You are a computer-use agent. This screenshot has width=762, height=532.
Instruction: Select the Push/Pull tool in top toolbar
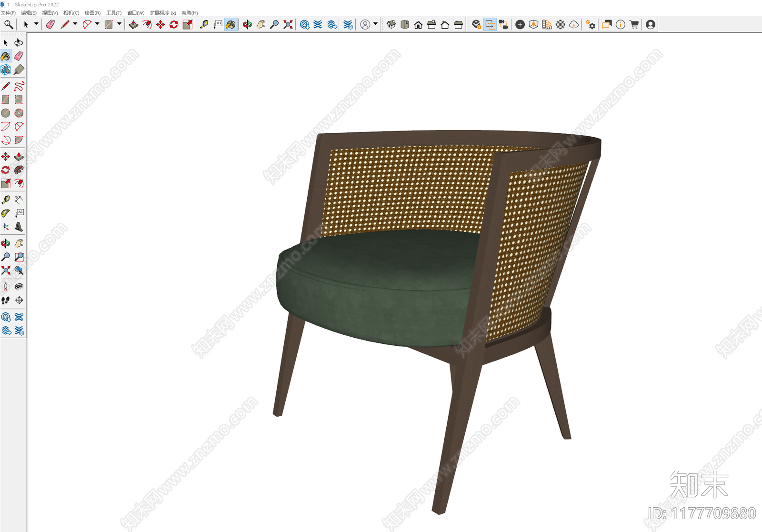click(x=133, y=24)
